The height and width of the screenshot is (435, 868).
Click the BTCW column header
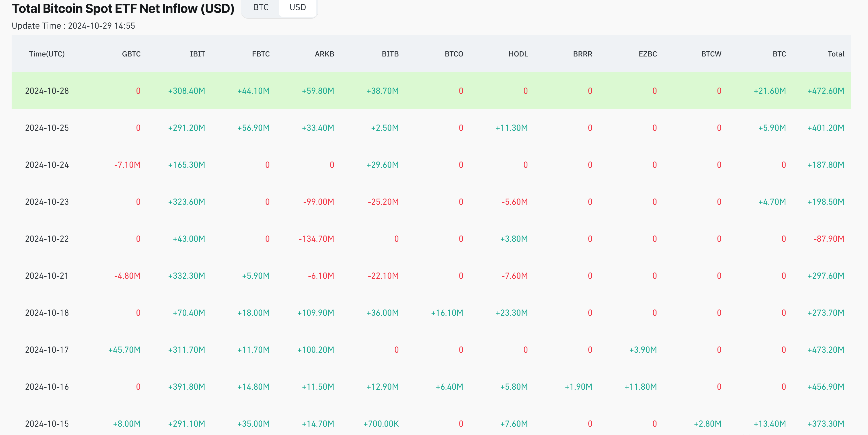click(x=711, y=54)
